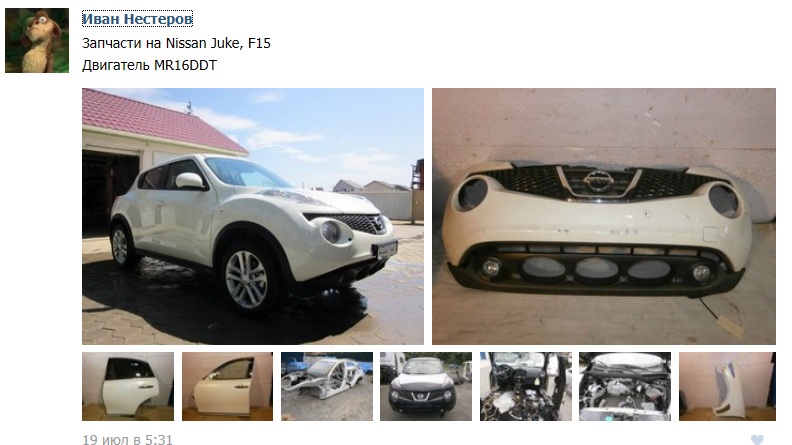The width and height of the screenshot is (792, 445).
Task: Open the cream front door thumbnail
Action: pos(227,386)
